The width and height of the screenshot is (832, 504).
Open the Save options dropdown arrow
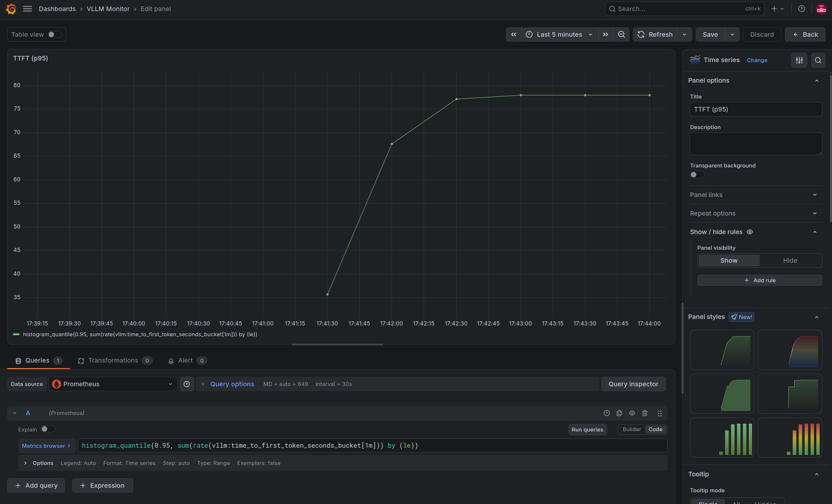pos(732,34)
